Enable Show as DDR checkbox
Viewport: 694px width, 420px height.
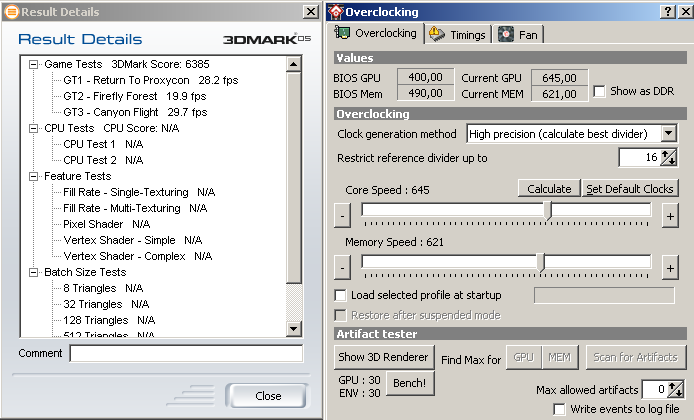tap(599, 92)
